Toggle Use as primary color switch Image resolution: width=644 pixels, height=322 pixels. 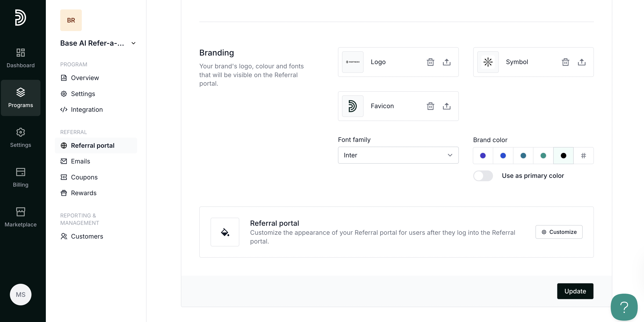pos(483,176)
